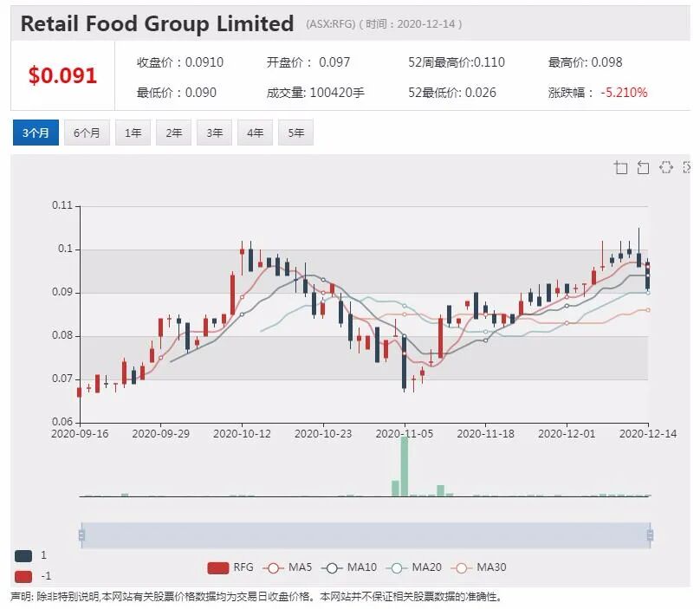The width and height of the screenshot is (700, 609).
Task: Toggle the MA5 line in legend
Action: [287, 567]
